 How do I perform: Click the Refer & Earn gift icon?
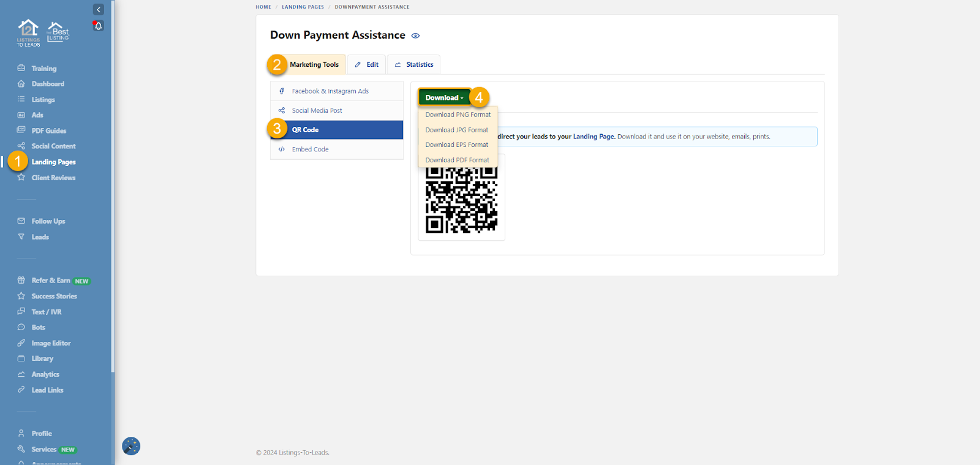[x=21, y=280]
